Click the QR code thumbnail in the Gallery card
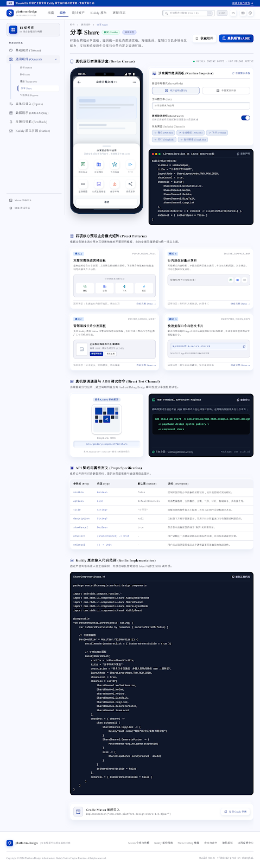Screen dimensions: 260x868 pyautogui.click(x=106, y=419)
